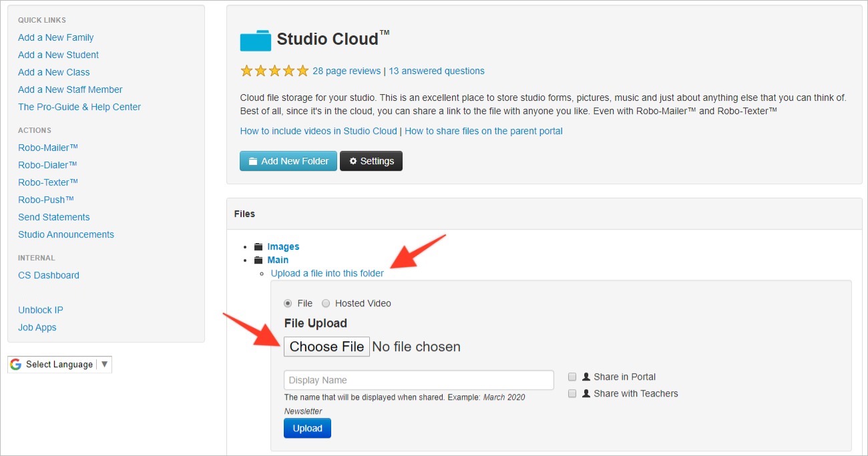The image size is (868, 456).
Task: Click the person icon beside Share with Teachers
Action: click(586, 394)
